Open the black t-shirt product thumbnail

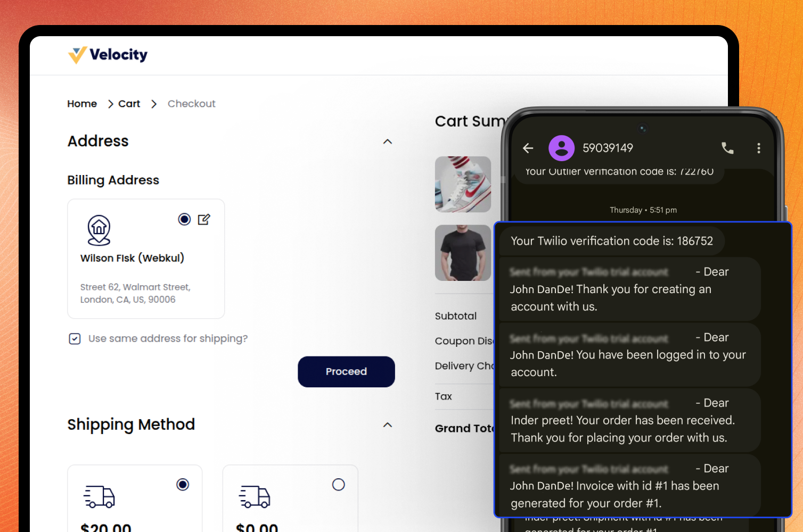pyautogui.click(x=463, y=253)
